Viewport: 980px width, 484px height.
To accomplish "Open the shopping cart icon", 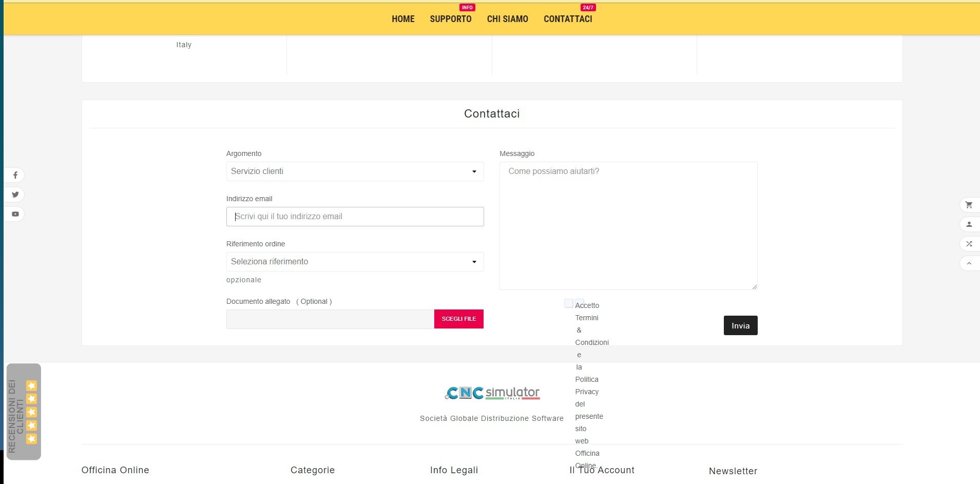I will click(969, 205).
